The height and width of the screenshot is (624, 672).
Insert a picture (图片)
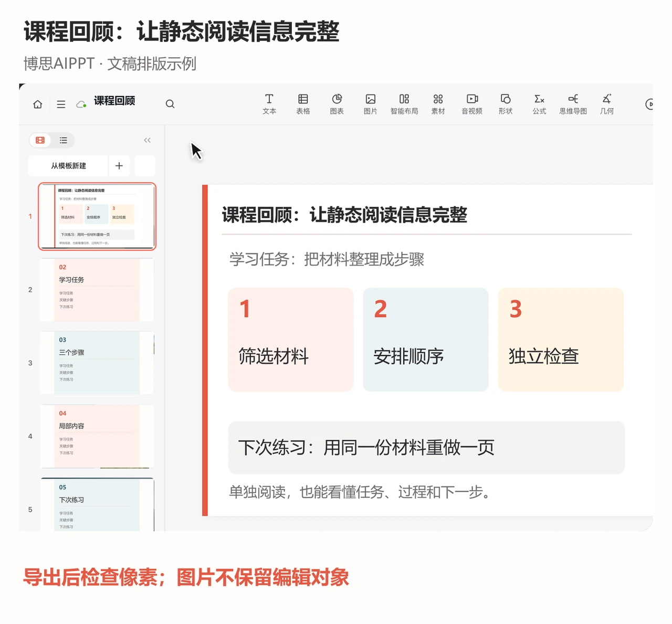371,104
